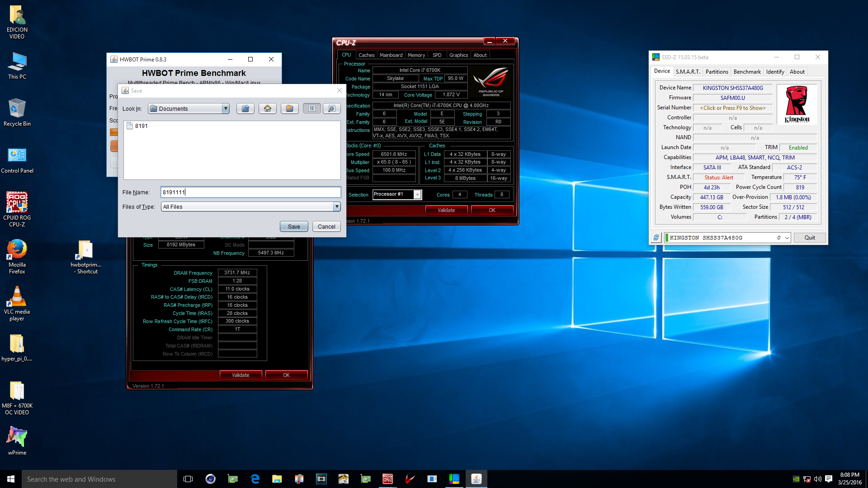This screenshot has width=868, height=488.
Task: Open Mainboard tab in CPU-Z
Action: 391,55
